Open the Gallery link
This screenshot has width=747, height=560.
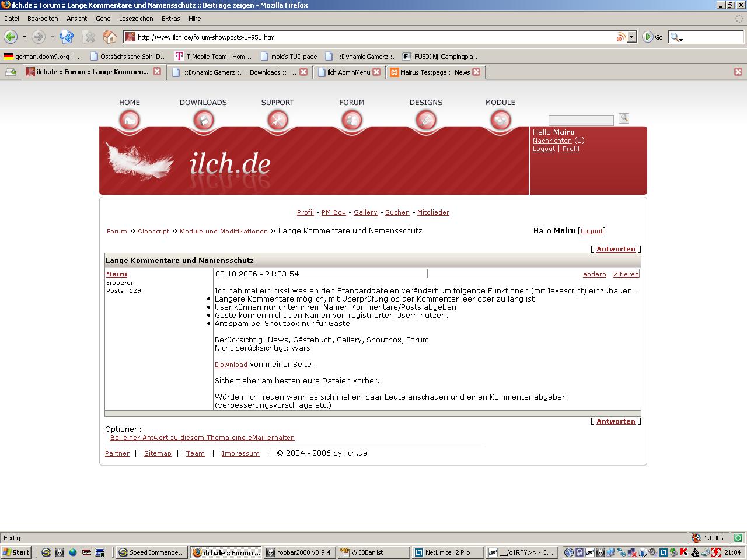click(x=365, y=212)
